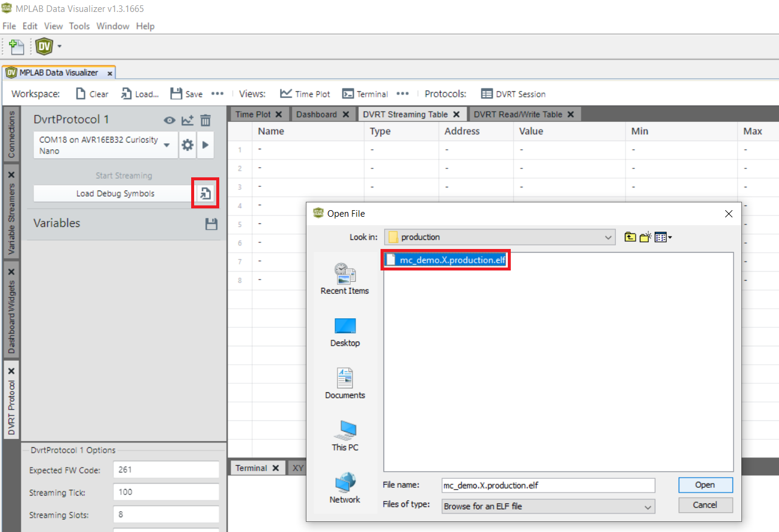The width and height of the screenshot is (779, 532).
Task: Go to Desktop location
Action: point(345,332)
